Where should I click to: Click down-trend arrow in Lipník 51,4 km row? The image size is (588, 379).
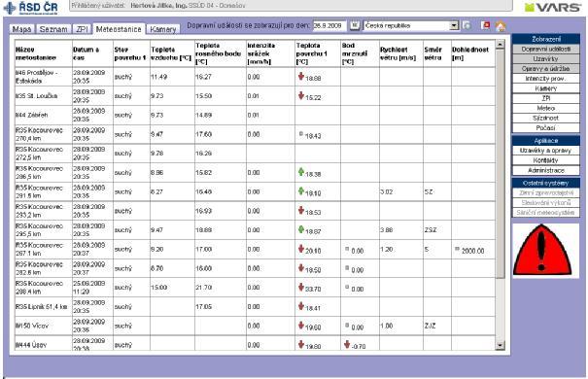pos(300,306)
